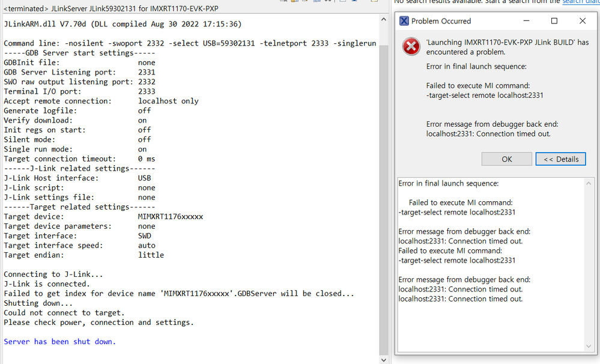
Task: Click the 'Launching IMXRT1170-EVK-PXP JLink BUILD' message
Action: click(508, 47)
